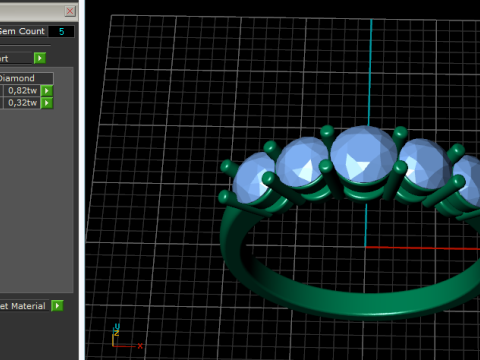The height and width of the screenshot is (360, 480).
Task: Click the green arrow next to the 'art' field
Action: (x=40, y=58)
